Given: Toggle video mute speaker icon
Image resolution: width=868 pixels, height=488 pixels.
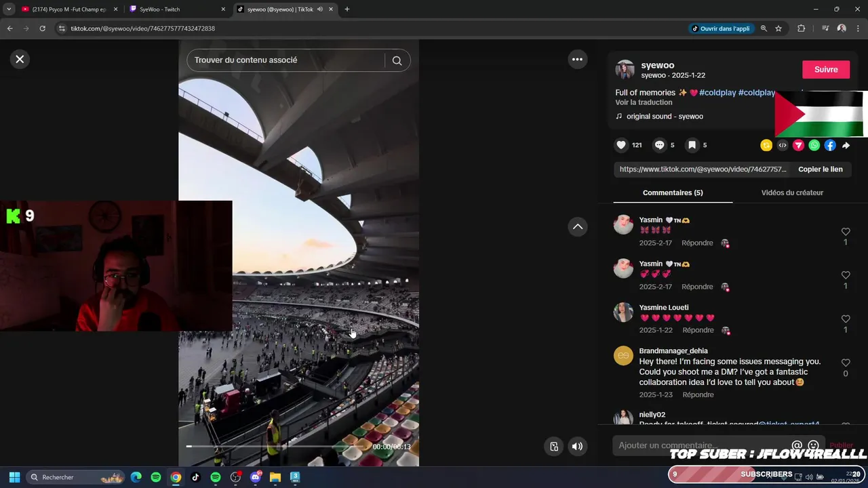Looking at the screenshot, I should 577,446.
